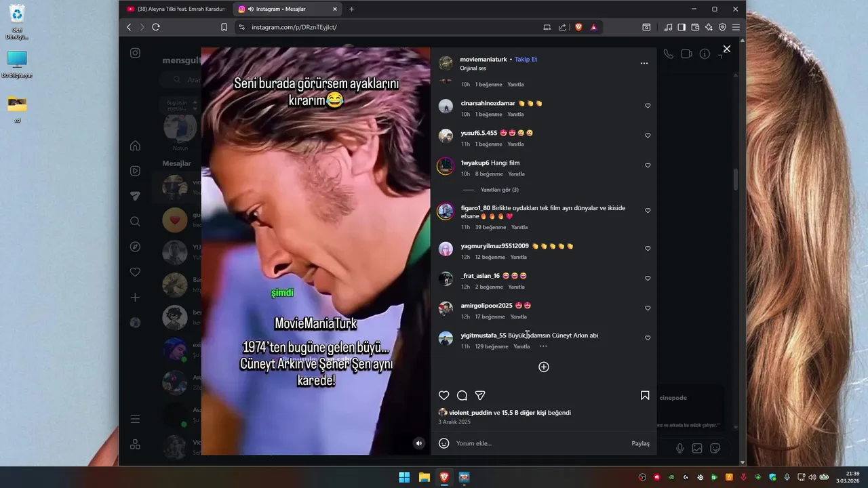The width and height of the screenshot is (868, 488).
Task: Reply to figaro1_80's comment via Yanıtla
Action: [x=519, y=227]
